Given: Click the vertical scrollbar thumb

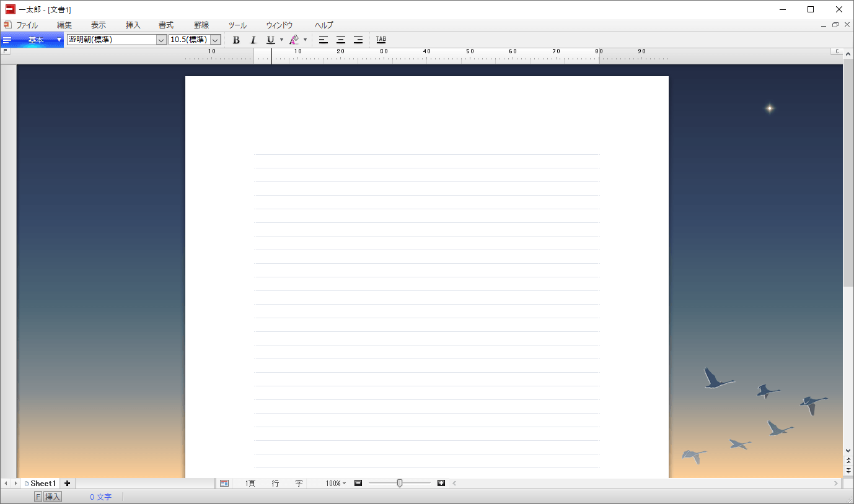Looking at the screenshot, I should pos(848,173).
